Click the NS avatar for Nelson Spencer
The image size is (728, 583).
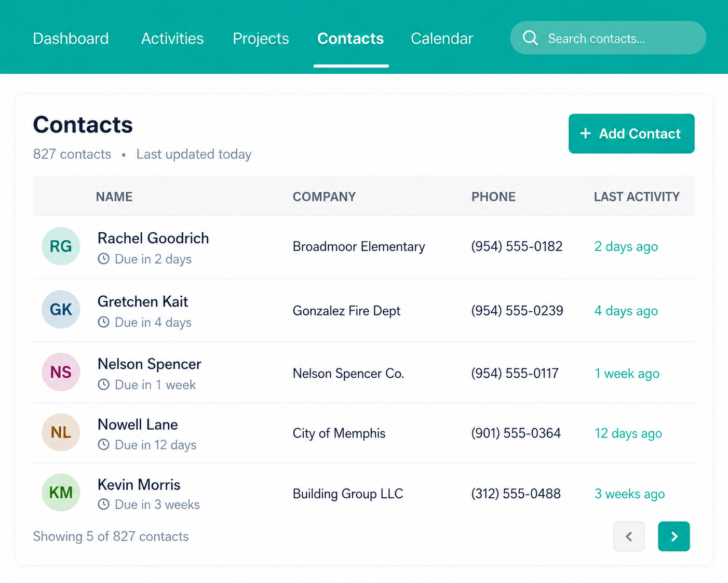(61, 372)
